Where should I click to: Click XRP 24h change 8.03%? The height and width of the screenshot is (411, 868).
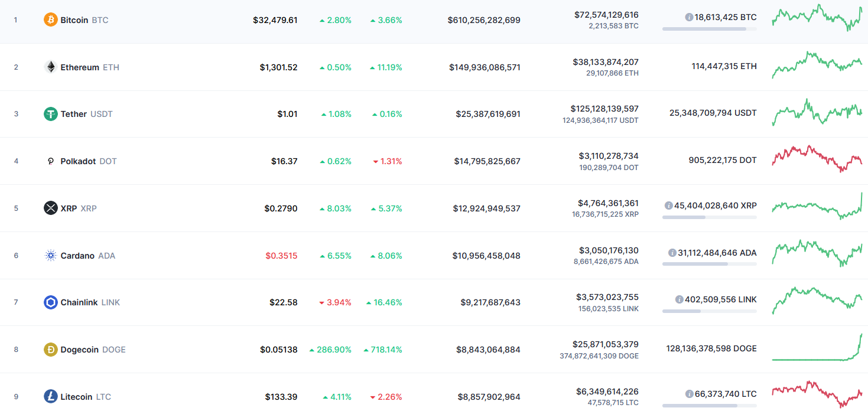(335, 208)
